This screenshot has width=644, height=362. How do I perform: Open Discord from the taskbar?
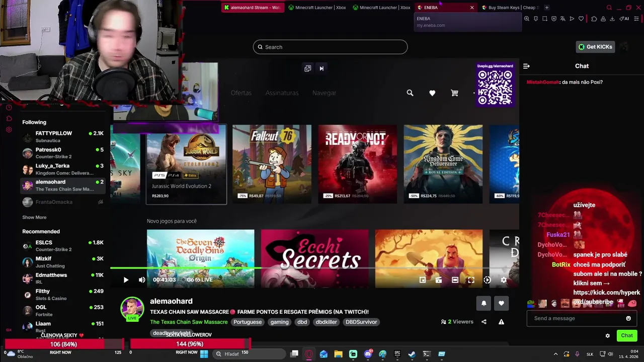tap(368, 354)
